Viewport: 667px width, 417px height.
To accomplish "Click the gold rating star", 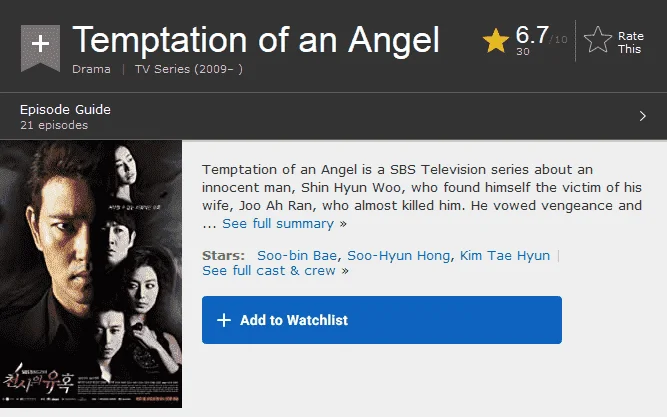I will pos(496,40).
